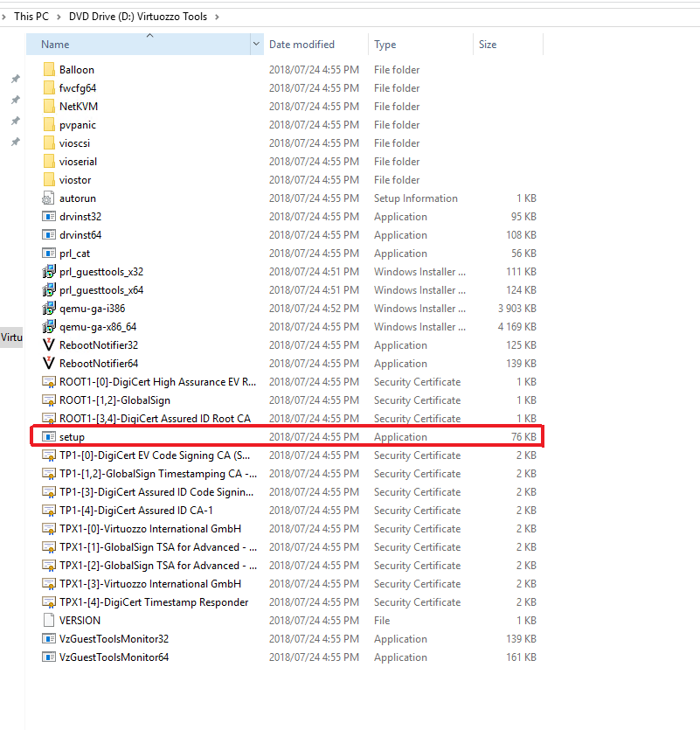Click the prl_cat application icon
The width and height of the screenshot is (700, 730).
[x=49, y=254]
